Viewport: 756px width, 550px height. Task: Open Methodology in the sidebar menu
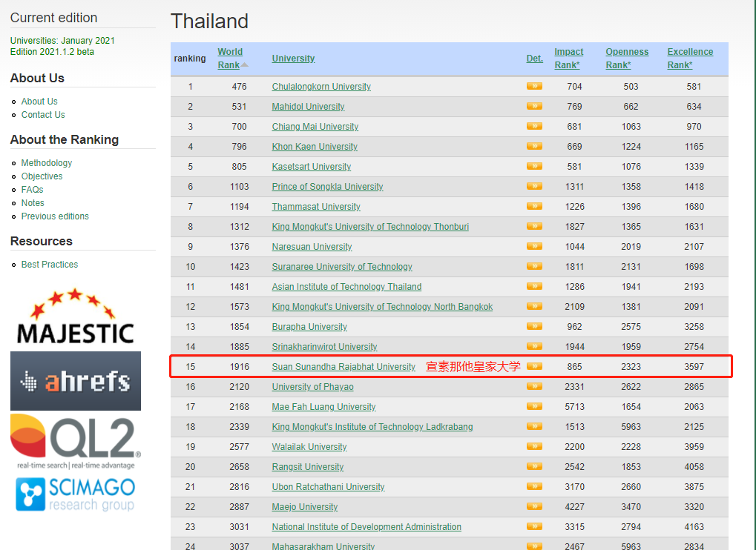47,163
